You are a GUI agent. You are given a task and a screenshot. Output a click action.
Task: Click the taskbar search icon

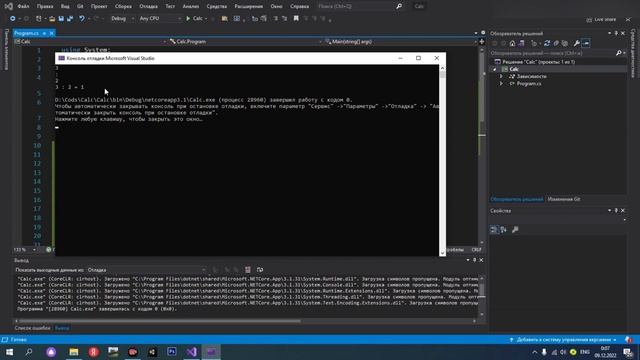click(29, 352)
